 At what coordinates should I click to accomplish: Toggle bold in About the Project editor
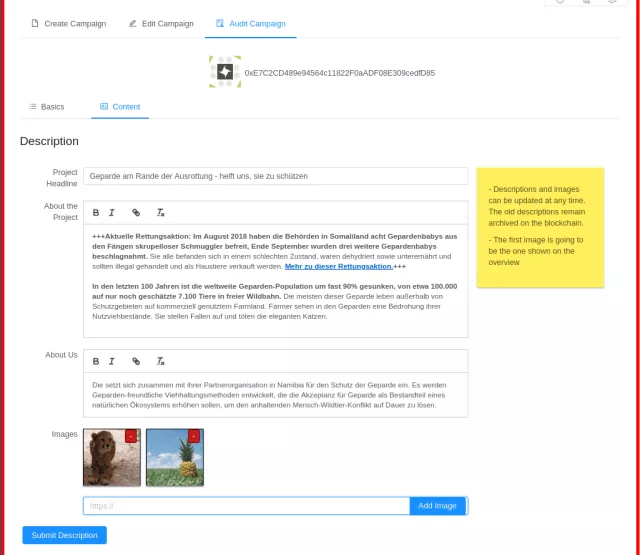coord(96,212)
